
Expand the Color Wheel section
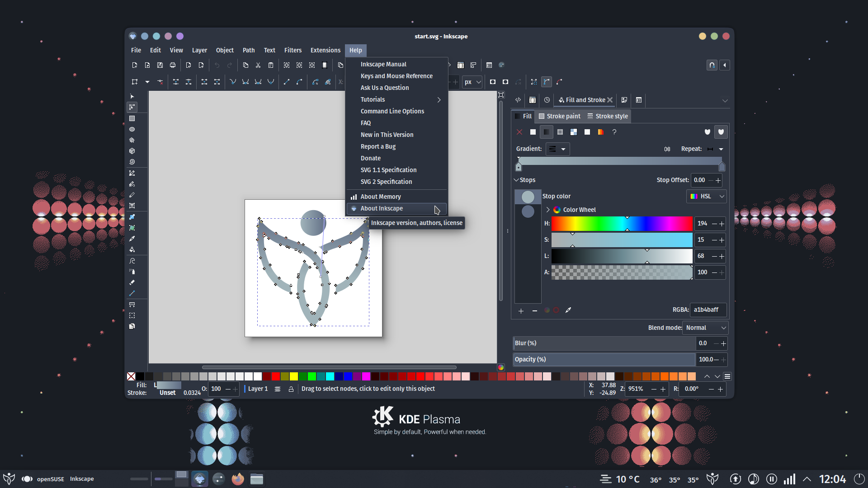548,210
